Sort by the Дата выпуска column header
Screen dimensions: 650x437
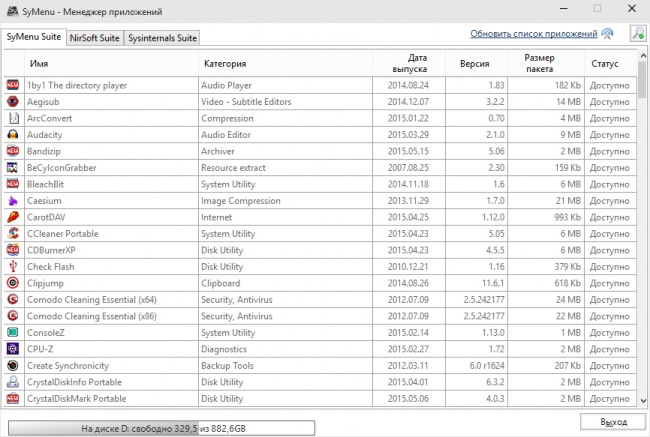[409, 63]
